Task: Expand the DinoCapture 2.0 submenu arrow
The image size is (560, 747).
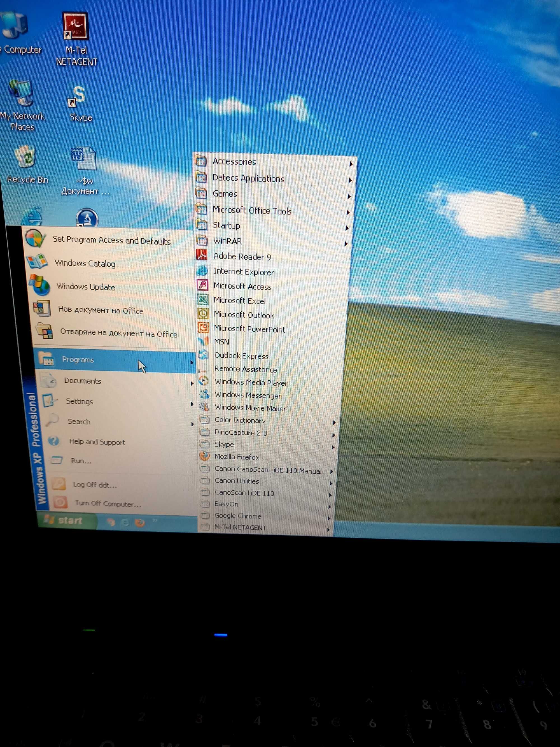Action: [333, 435]
